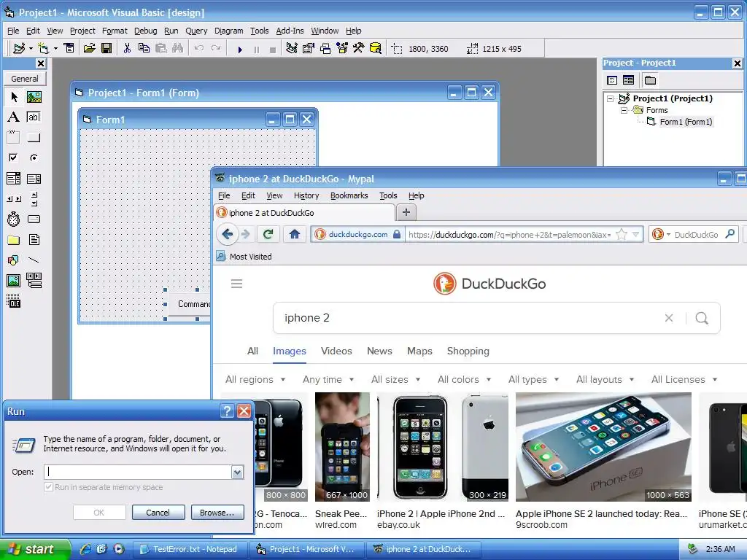747x560 pixels.
Task: Select the Frame tool in toolbox
Action: point(14,138)
